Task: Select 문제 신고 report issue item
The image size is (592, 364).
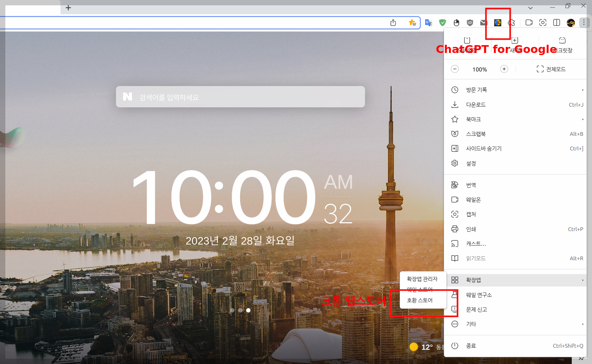Action: point(515,309)
